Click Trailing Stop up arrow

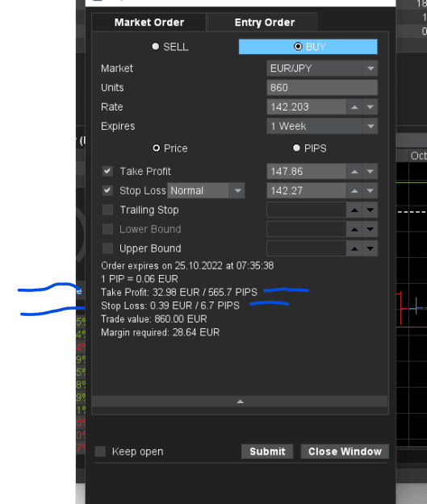(x=354, y=210)
